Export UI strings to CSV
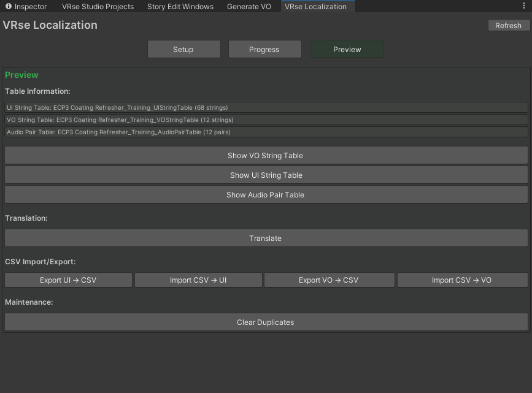The height and width of the screenshot is (393, 532). (x=68, y=280)
